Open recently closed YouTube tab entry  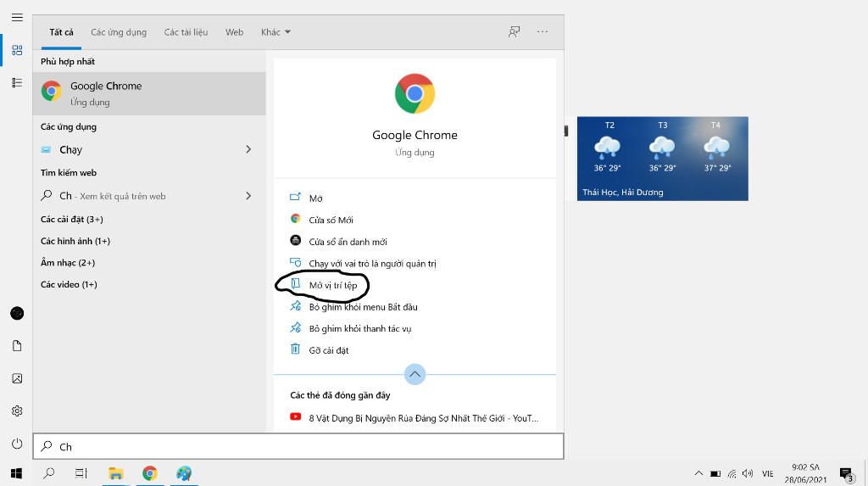(414, 418)
